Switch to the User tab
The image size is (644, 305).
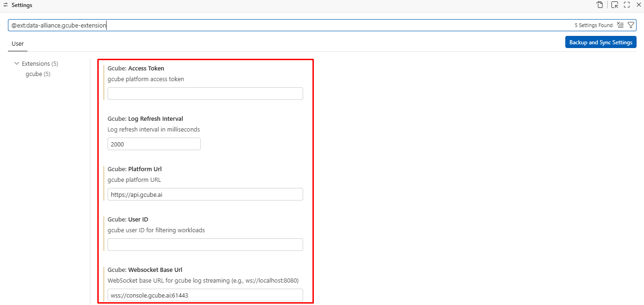(18, 43)
